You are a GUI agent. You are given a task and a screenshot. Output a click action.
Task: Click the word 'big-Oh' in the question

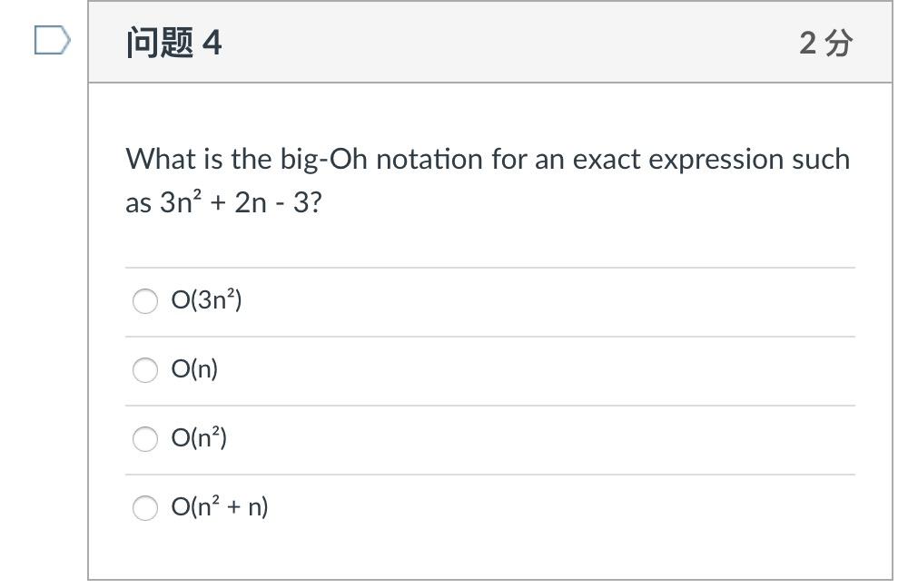tap(324, 160)
